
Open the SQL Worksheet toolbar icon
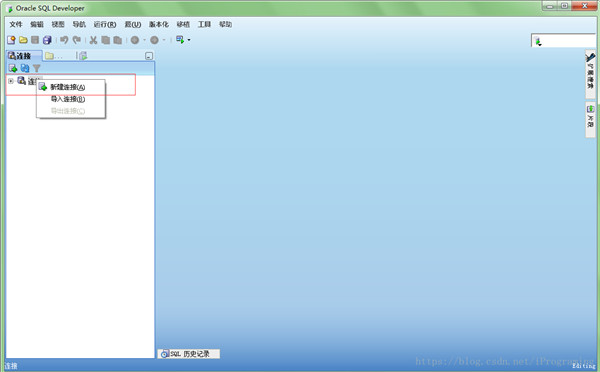[x=180, y=39]
